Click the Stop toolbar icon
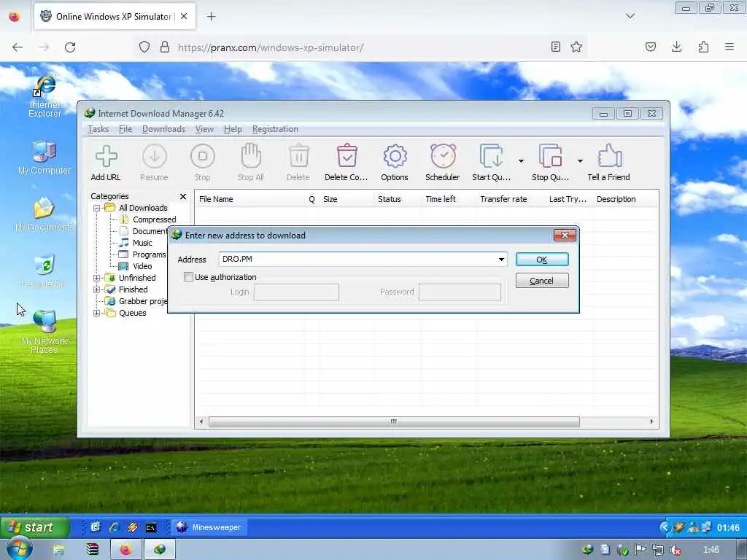The image size is (747, 560). tap(203, 156)
